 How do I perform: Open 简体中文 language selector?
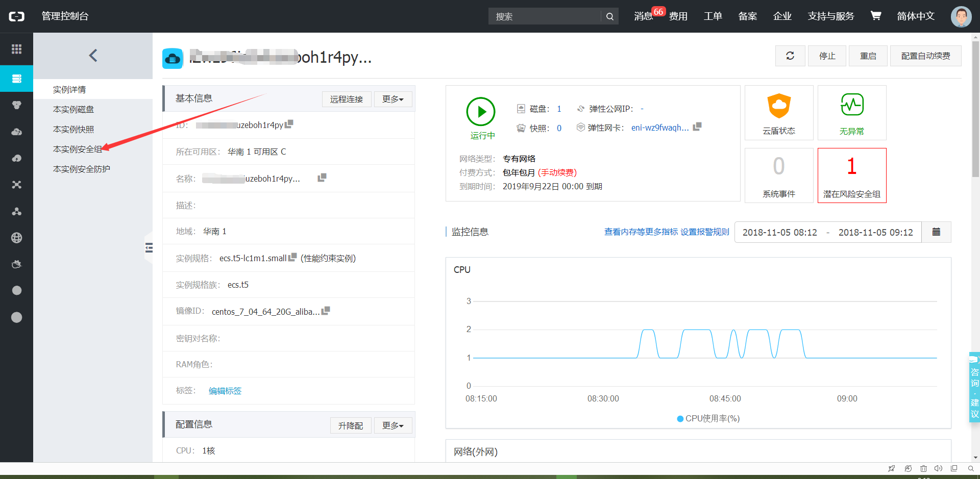tap(916, 16)
